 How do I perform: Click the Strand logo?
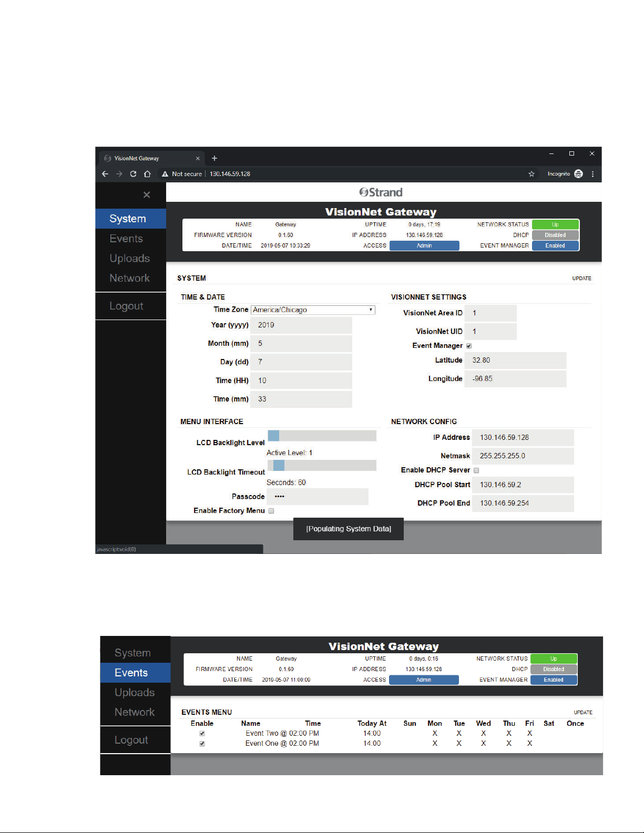[x=381, y=192]
